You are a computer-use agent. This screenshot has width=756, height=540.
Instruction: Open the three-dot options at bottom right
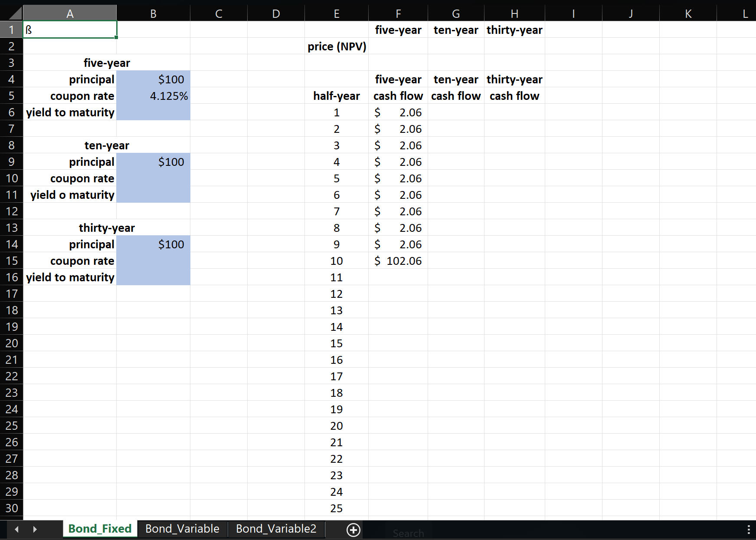pos(749,530)
